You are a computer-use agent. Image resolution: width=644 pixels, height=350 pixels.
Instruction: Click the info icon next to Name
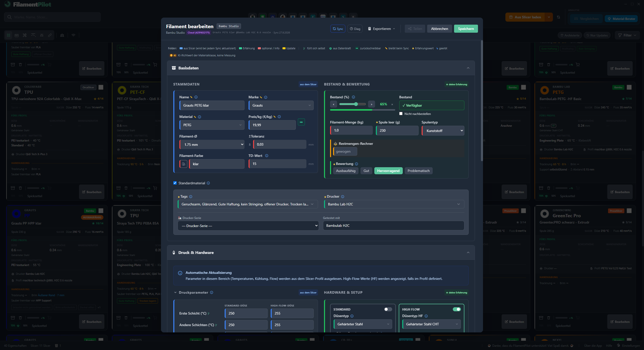pos(196,97)
